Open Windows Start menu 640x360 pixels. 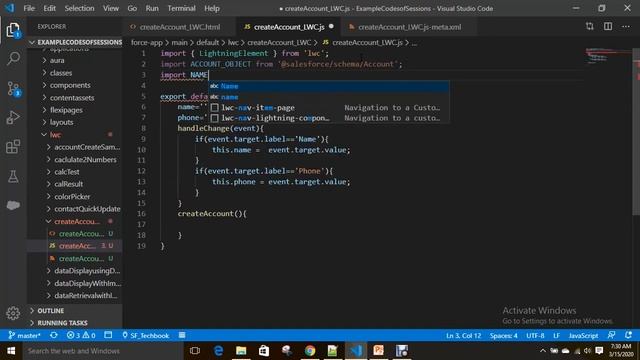coord(11,351)
